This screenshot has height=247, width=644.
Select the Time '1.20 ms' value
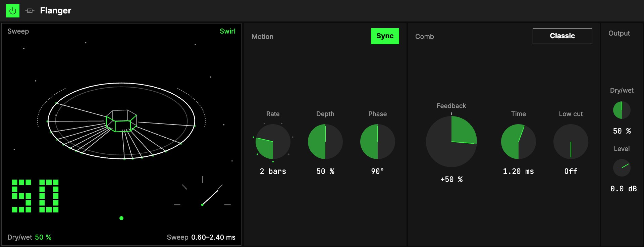click(x=519, y=171)
